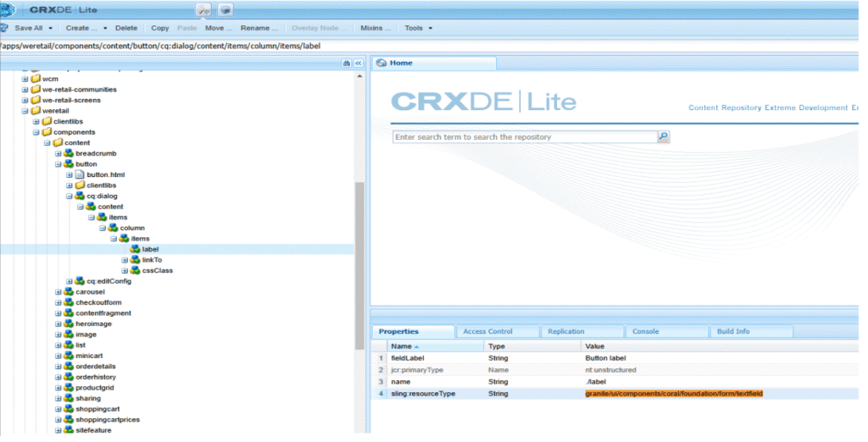Screen dimensions: 868x442
Task: Click the productgrid component icon
Action: 69,388
